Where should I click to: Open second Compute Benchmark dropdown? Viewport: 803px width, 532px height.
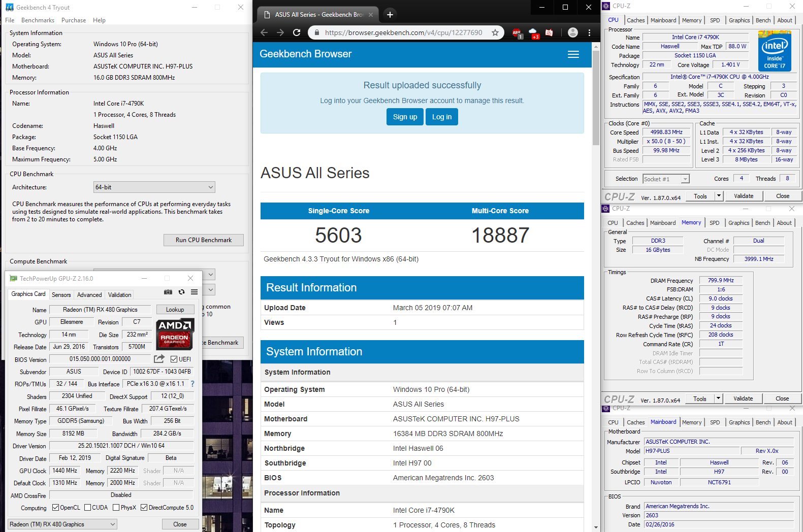point(211,290)
